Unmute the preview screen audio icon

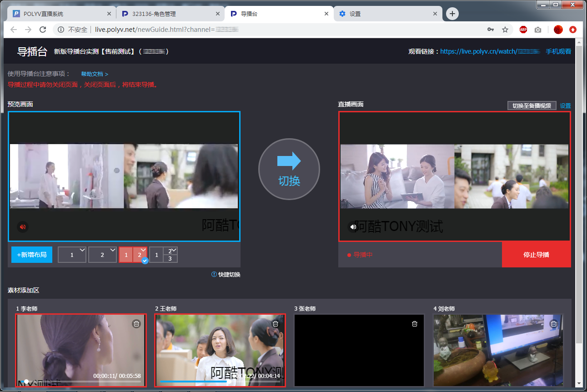[x=23, y=226]
